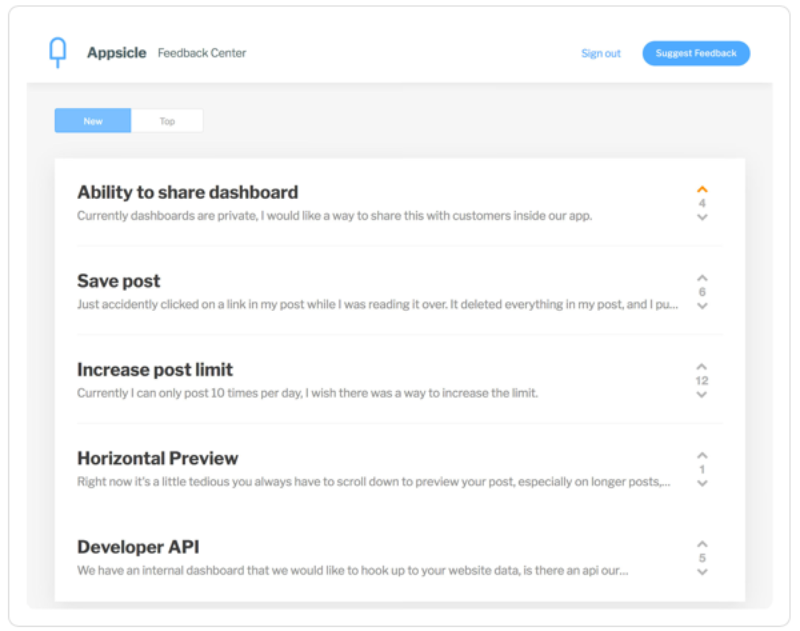
Task: Downvote the Ability to share dashboard post
Action: (702, 217)
